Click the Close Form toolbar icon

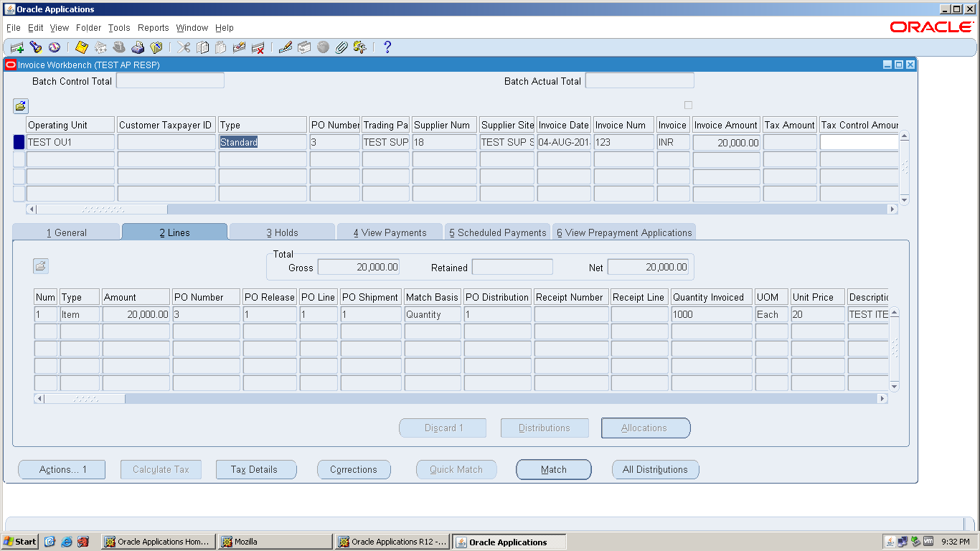coord(156,47)
